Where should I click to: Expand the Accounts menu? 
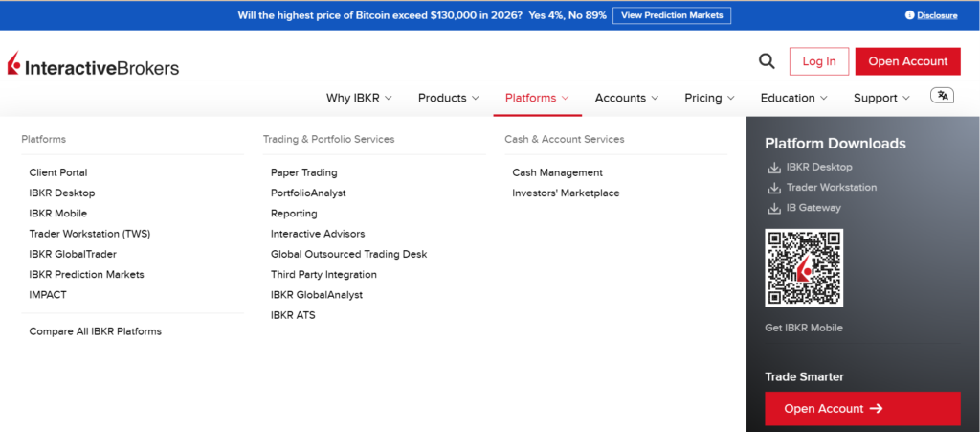(626, 98)
